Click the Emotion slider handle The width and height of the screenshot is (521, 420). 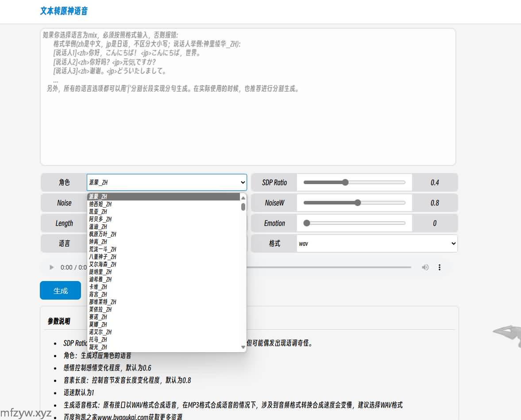(x=307, y=223)
